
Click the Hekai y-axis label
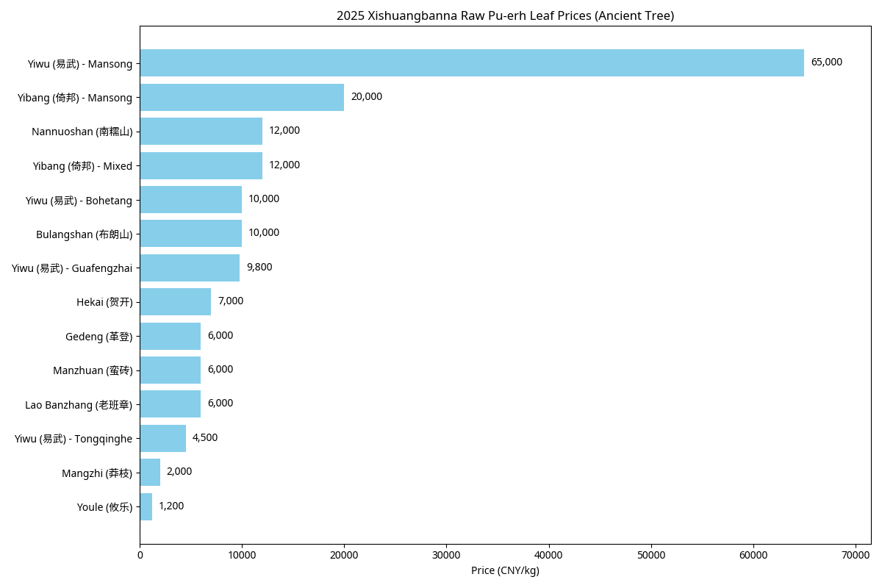(104, 302)
